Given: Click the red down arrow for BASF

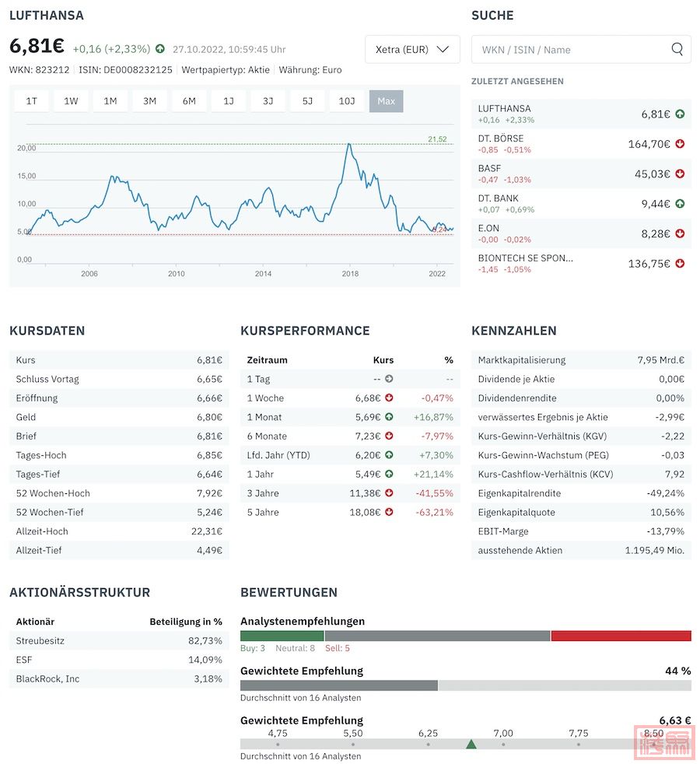Looking at the screenshot, I should [680, 174].
